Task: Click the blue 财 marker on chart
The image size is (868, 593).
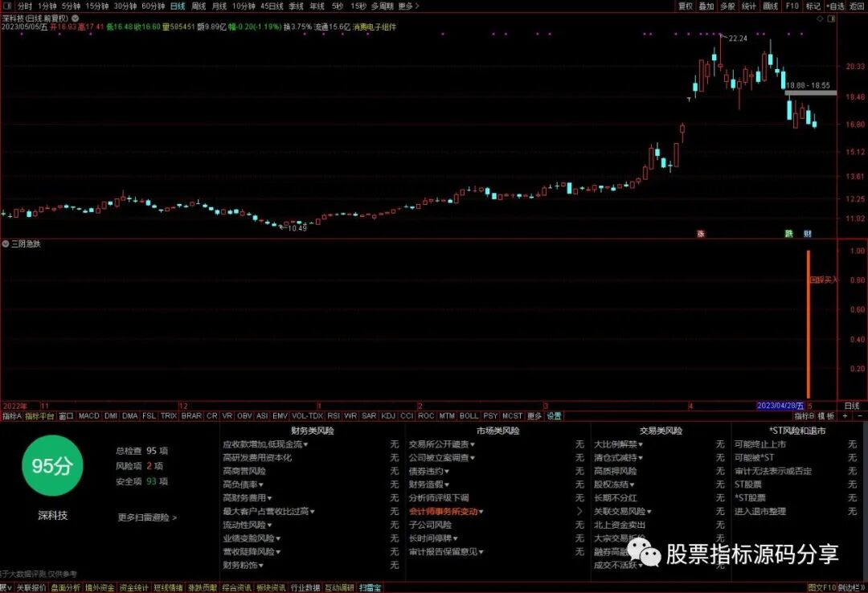Action: (x=807, y=234)
